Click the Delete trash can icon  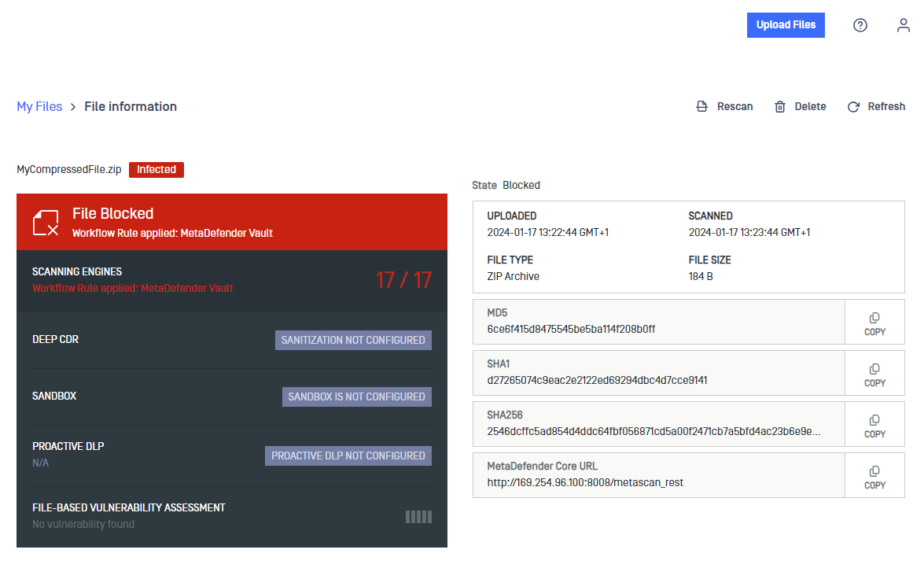(779, 107)
